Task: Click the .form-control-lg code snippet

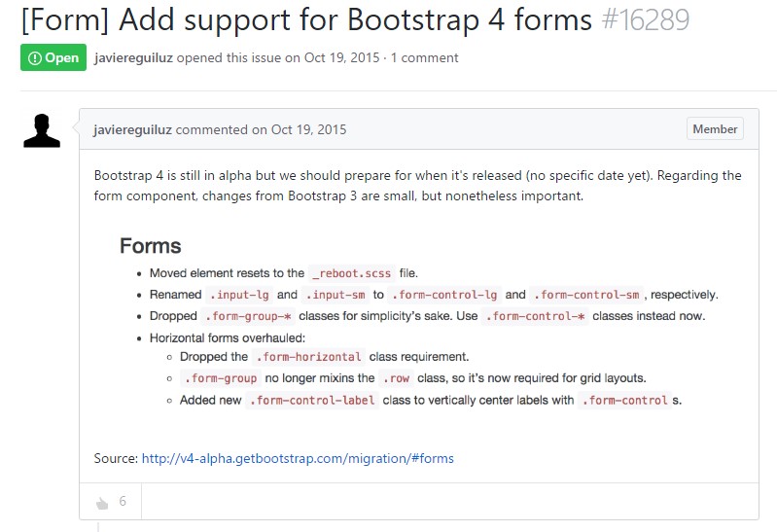Action: point(444,295)
